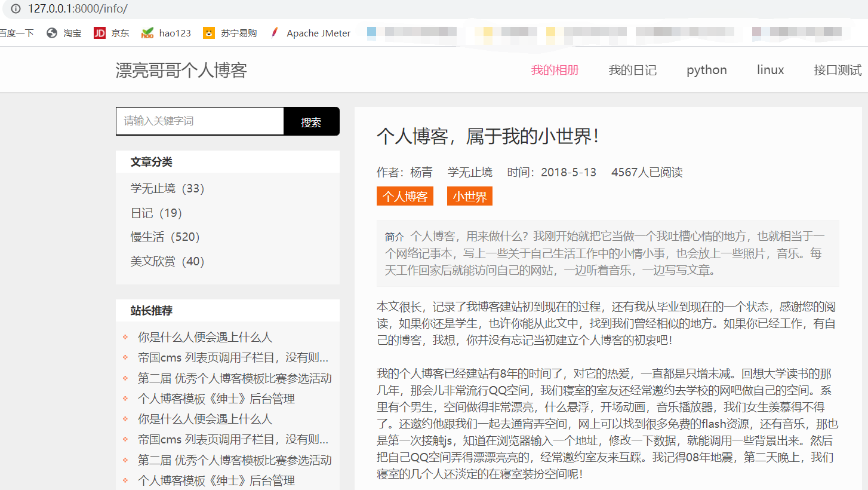
Task: Click the 学无止境 link beside author 杨青
Action: (x=470, y=173)
